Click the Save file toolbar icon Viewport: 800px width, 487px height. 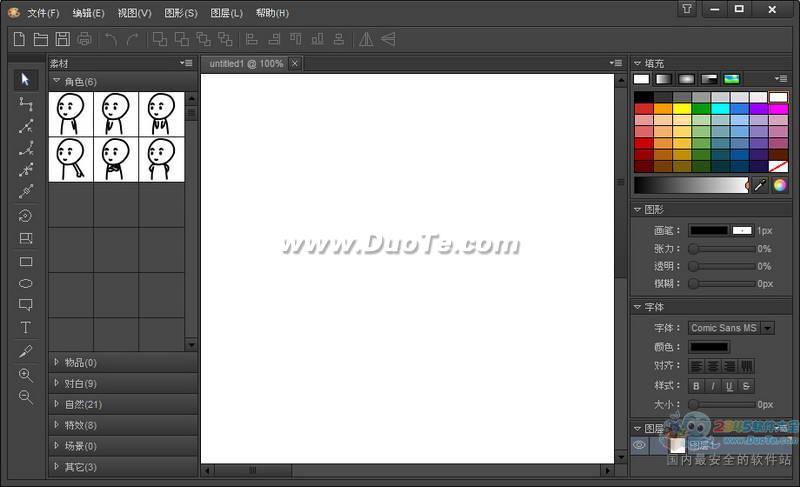[63, 39]
